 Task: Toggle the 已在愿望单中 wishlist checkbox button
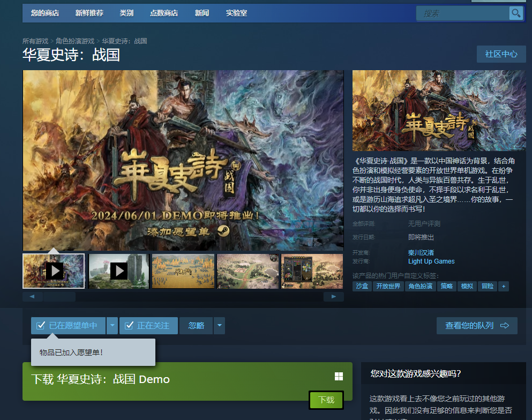pyautogui.click(x=68, y=326)
